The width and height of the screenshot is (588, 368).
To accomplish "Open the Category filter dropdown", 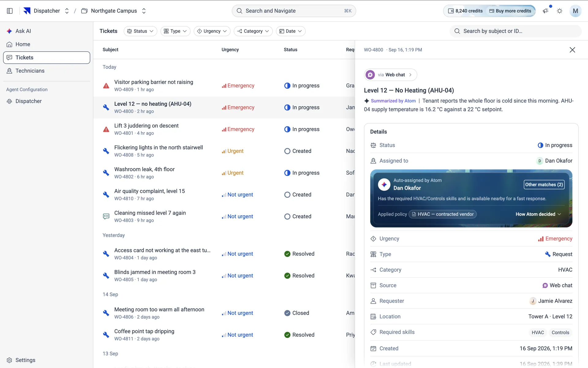I will tap(253, 31).
